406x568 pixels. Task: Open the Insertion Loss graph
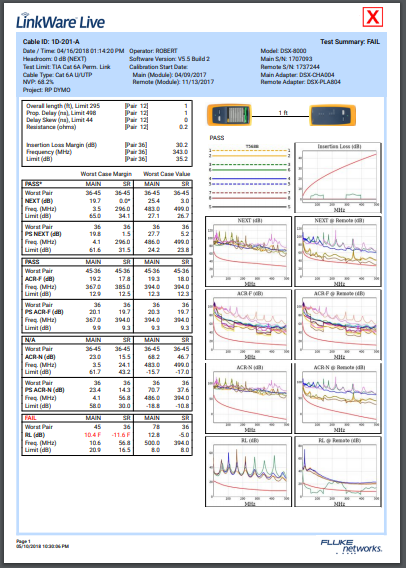[x=338, y=178]
